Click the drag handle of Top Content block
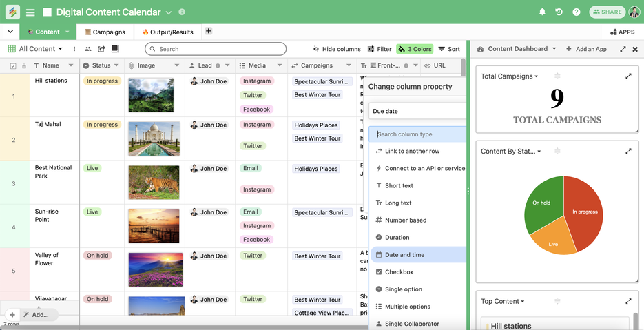The height and width of the screenshot is (330, 644). point(557,301)
